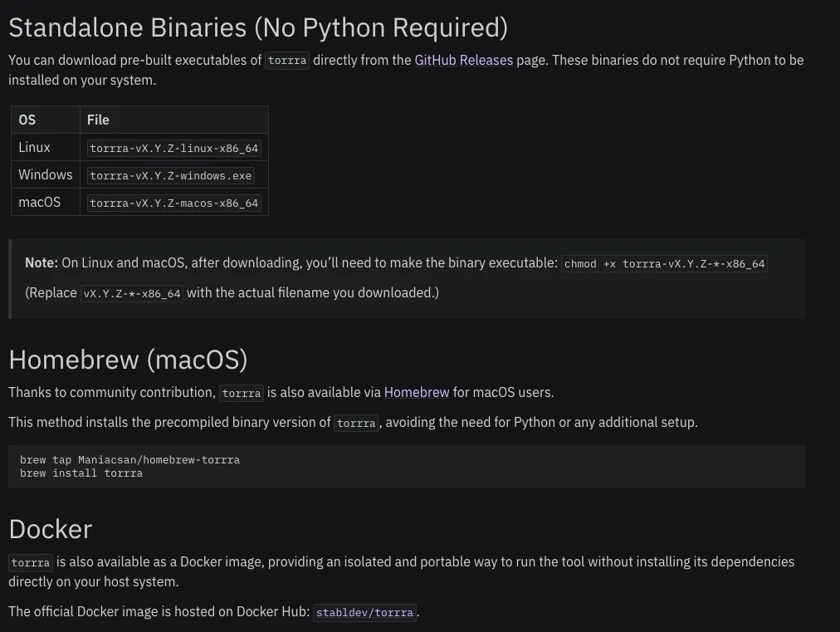Click the brew tap Maniacsan/homebrew-torrra command line
The height and width of the screenshot is (632, 840).
[129, 460]
